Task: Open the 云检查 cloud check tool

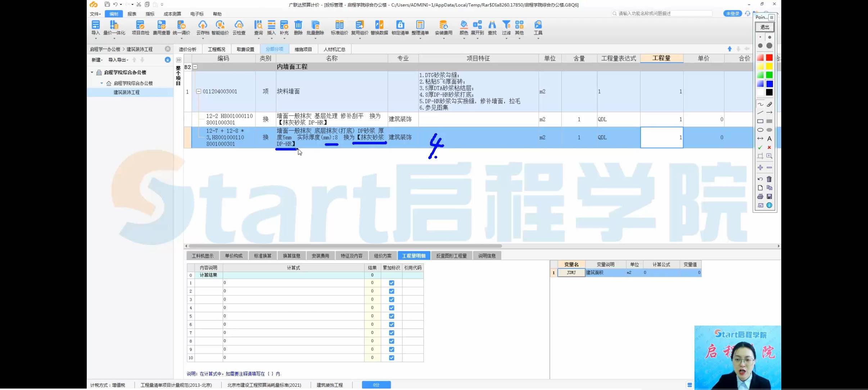Action: click(x=239, y=28)
